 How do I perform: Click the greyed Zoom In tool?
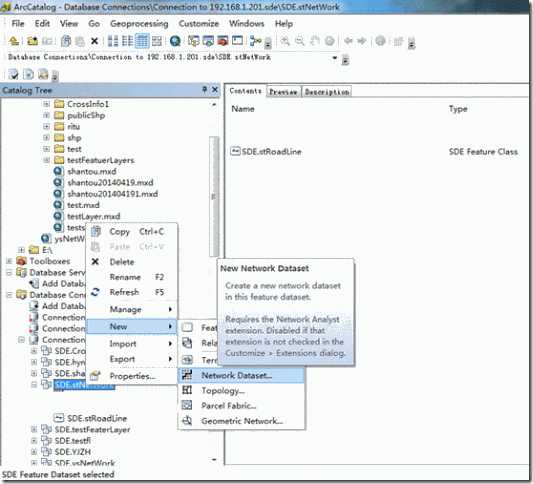pos(285,41)
